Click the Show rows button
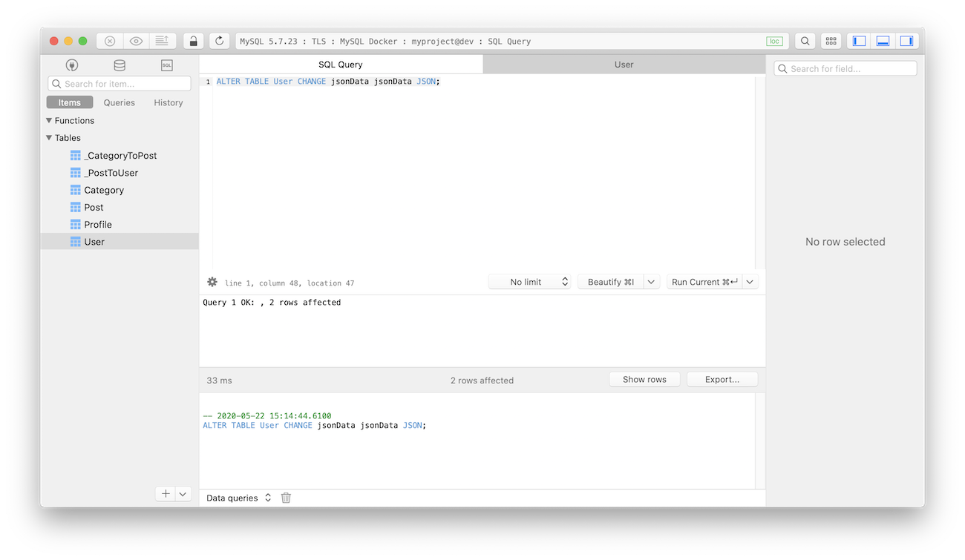 click(644, 379)
